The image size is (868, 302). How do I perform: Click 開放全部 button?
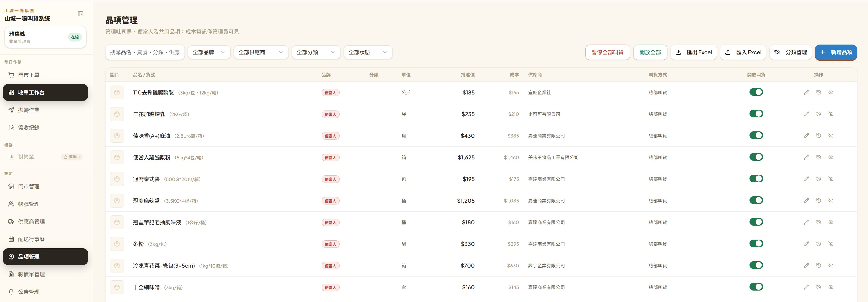[650, 52]
